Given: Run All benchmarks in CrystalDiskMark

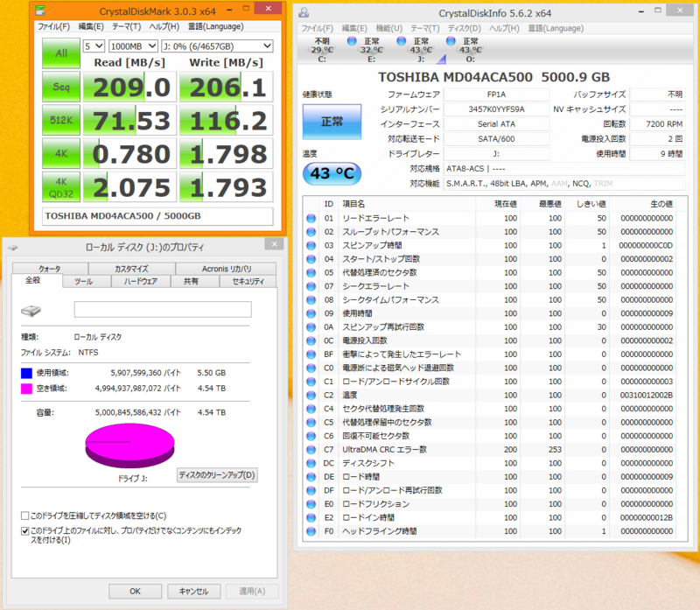Looking at the screenshot, I should (x=61, y=53).
